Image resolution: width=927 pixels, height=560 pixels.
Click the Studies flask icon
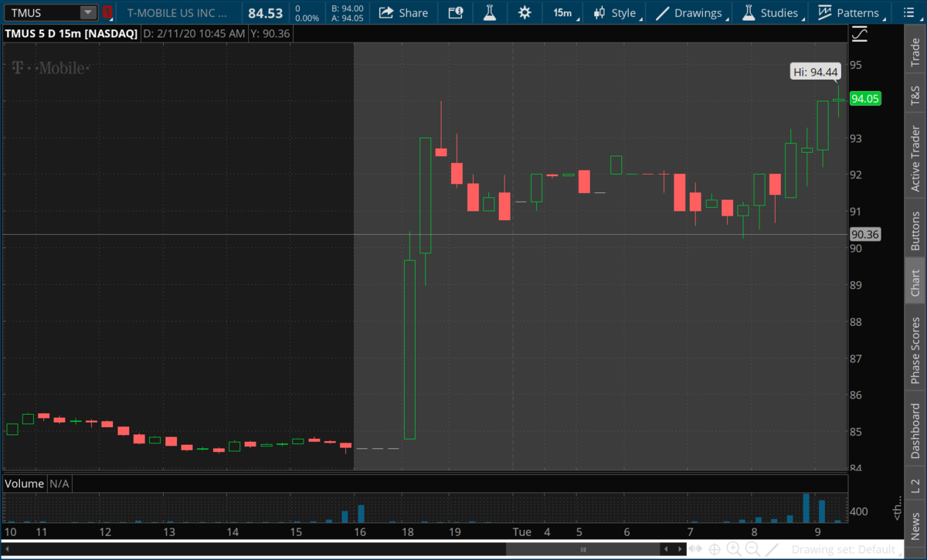pyautogui.click(x=748, y=12)
